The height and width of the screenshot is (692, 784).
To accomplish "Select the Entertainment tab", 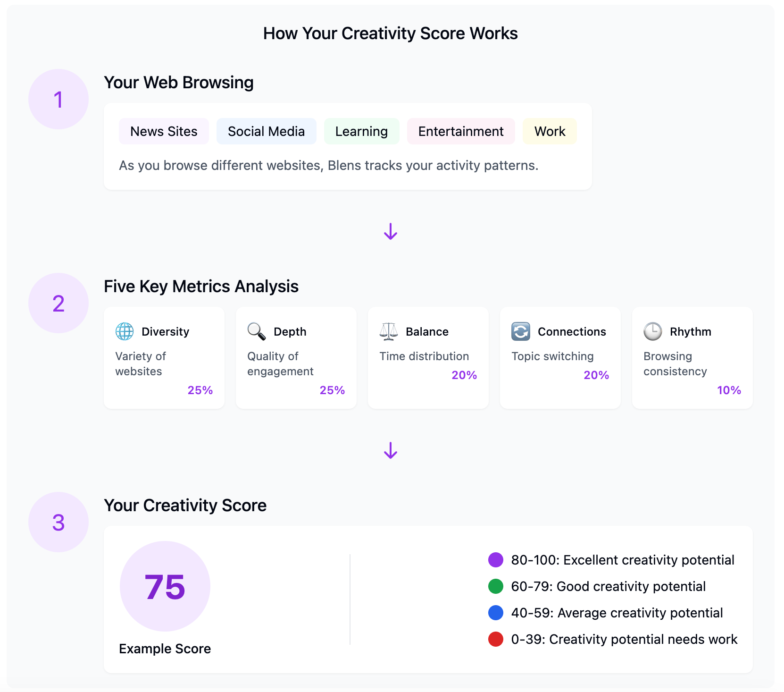I will coord(460,131).
